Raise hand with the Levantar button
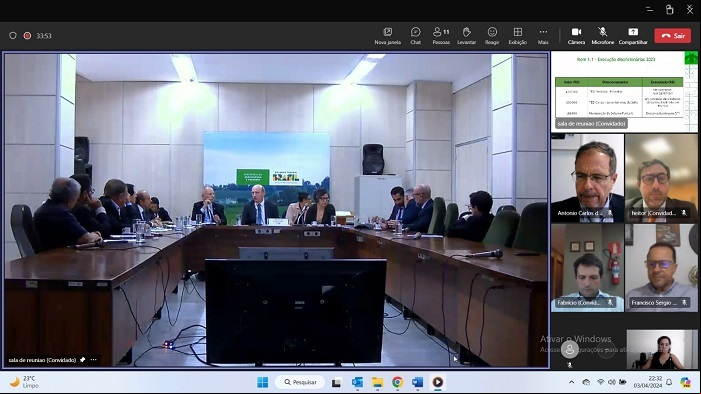Screen dimensions: 701x394 [x=466, y=36]
